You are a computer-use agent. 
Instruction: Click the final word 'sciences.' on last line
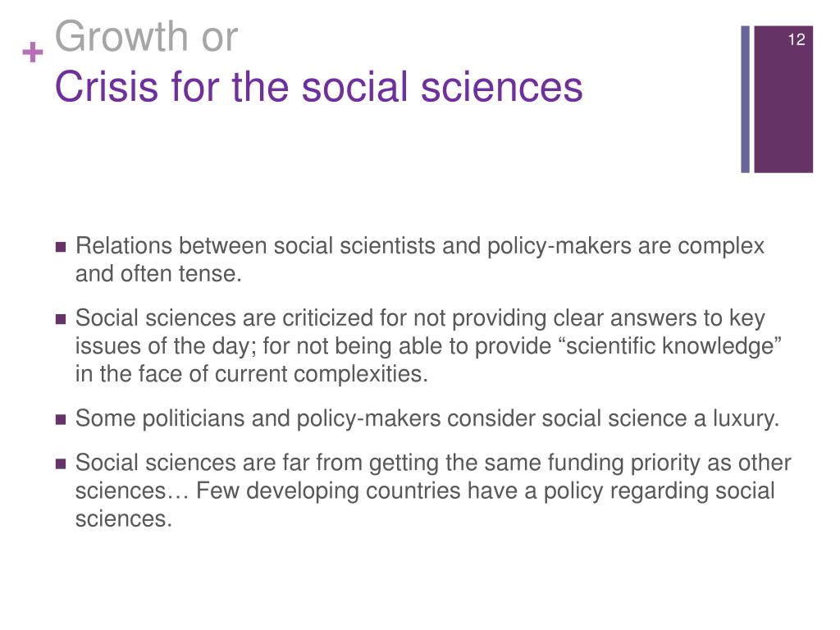tap(124, 519)
